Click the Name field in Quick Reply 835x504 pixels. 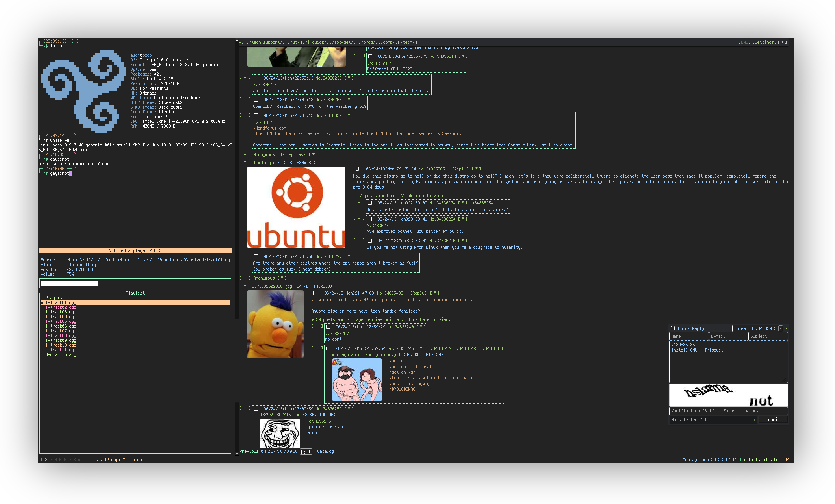(x=689, y=336)
